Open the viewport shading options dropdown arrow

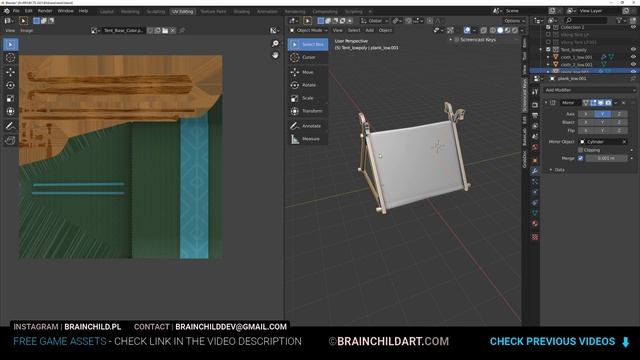click(522, 30)
